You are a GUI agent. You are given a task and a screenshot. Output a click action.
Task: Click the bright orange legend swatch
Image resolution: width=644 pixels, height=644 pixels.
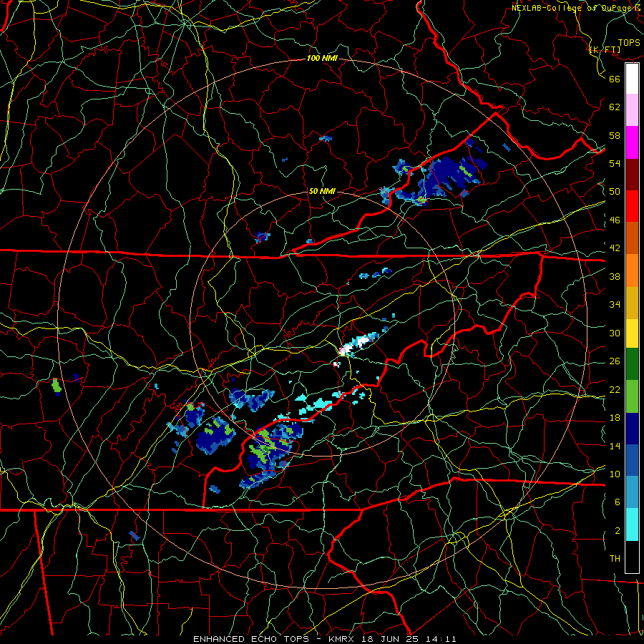632,270
